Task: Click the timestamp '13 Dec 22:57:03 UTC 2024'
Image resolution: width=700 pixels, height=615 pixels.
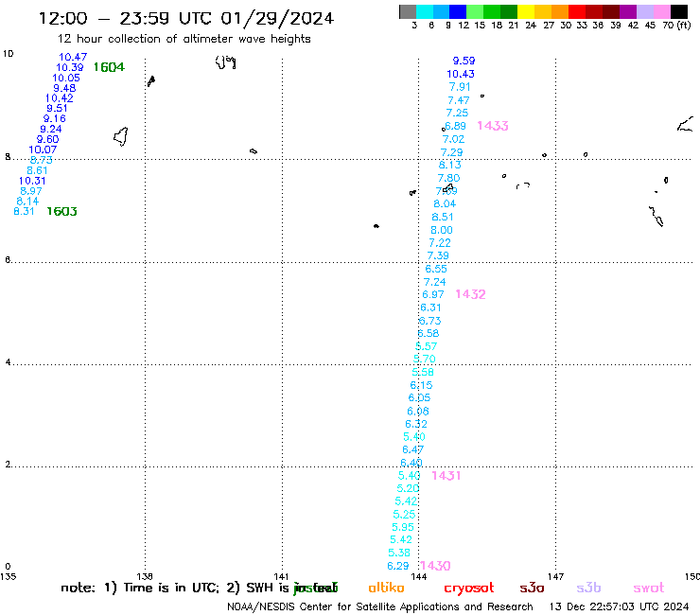Action: pyautogui.click(x=619, y=606)
